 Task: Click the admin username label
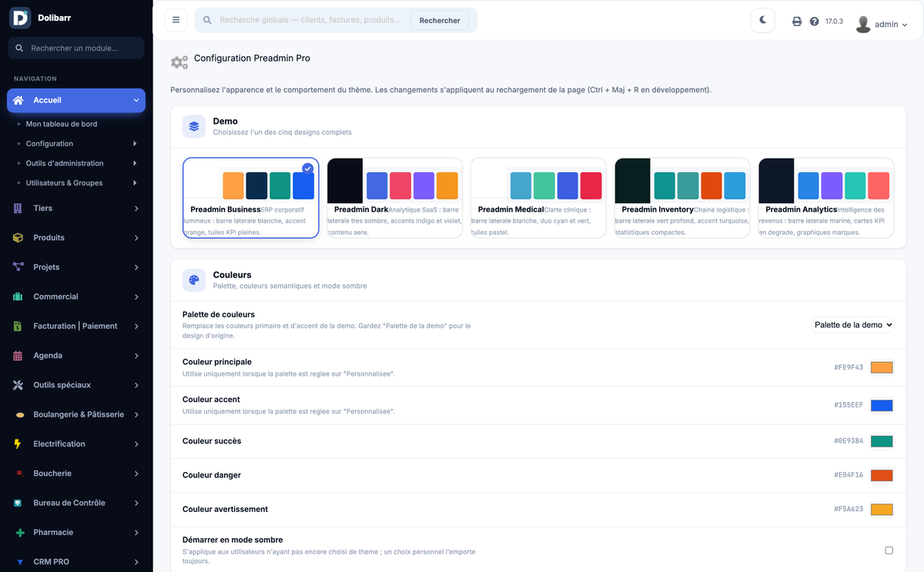(x=886, y=25)
